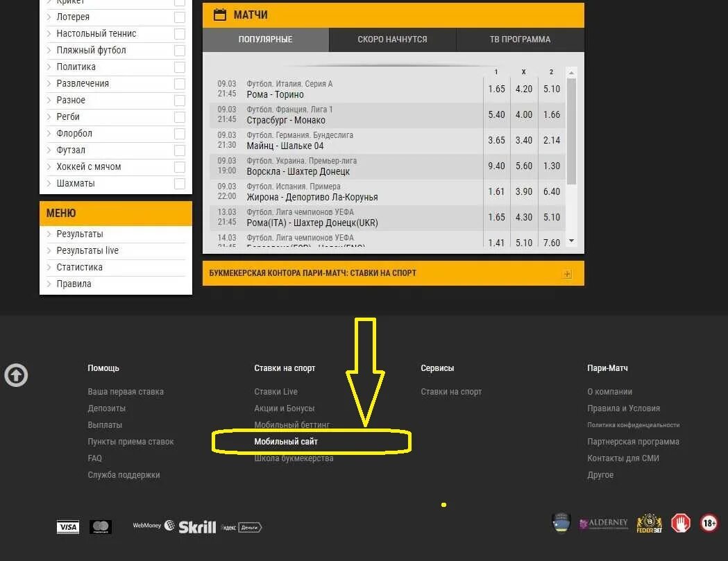Select odds 6.40 for Жирона - Депортиво
728x561 pixels.
(x=552, y=191)
